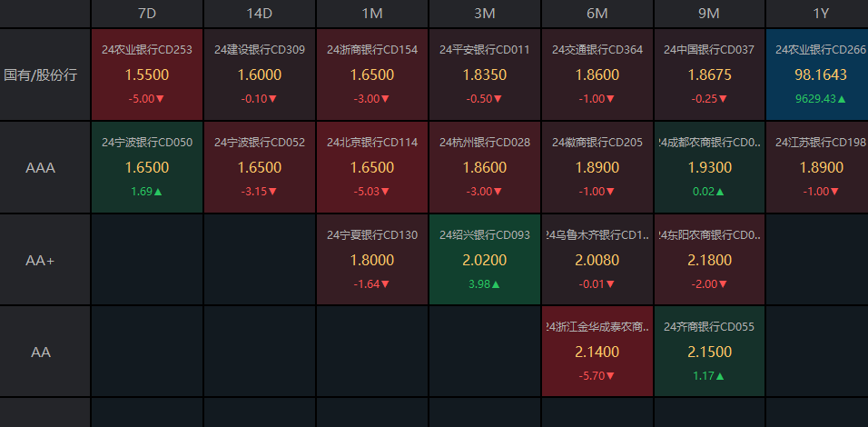Select the AAA rating row label

point(41,167)
